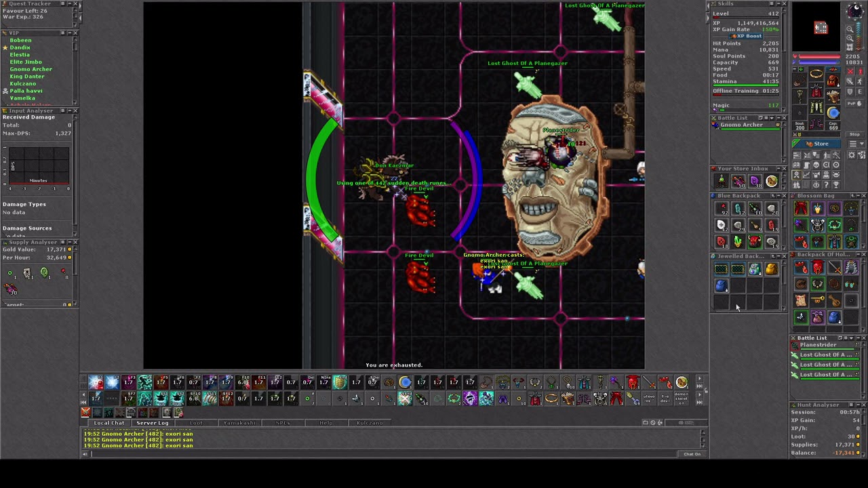Image resolution: width=868 pixels, height=488 pixels.
Task: Click the golden shield icon on action bar
Action: click(340, 383)
